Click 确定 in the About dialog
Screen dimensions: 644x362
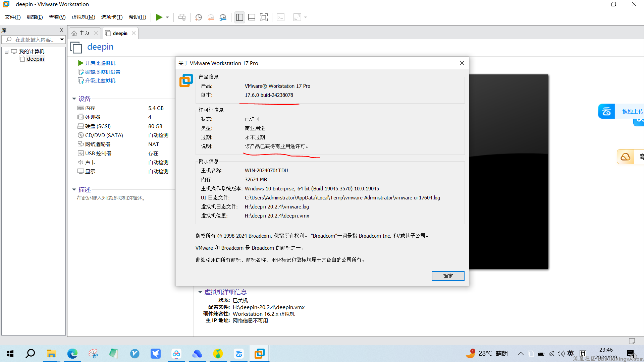(448, 276)
